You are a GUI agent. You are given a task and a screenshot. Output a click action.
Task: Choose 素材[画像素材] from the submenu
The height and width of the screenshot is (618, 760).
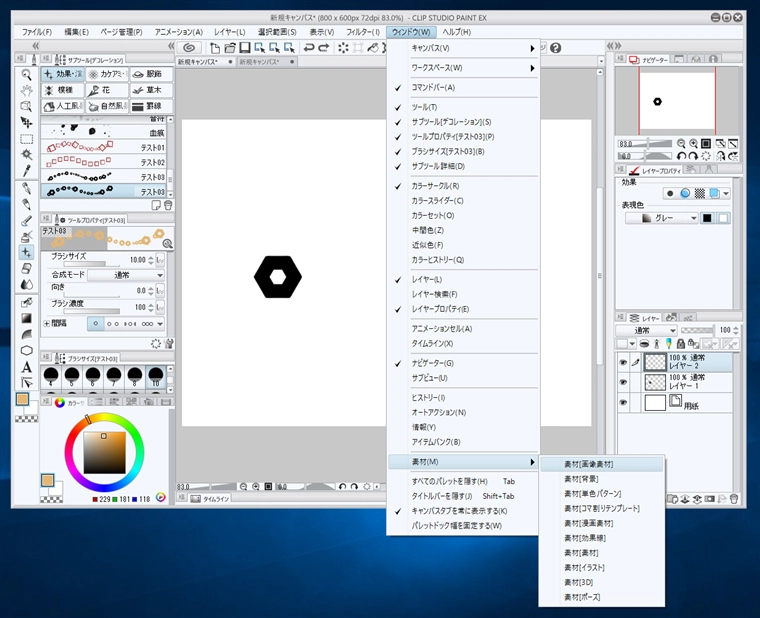pos(602,464)
